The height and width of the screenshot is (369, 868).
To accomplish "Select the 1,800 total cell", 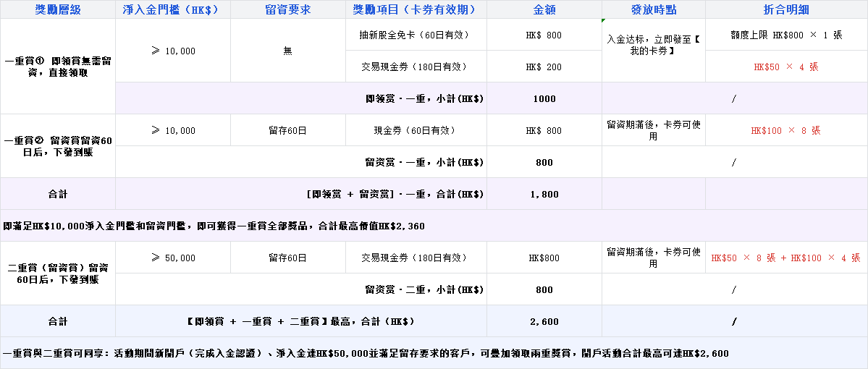I will (x=544, y=194).
